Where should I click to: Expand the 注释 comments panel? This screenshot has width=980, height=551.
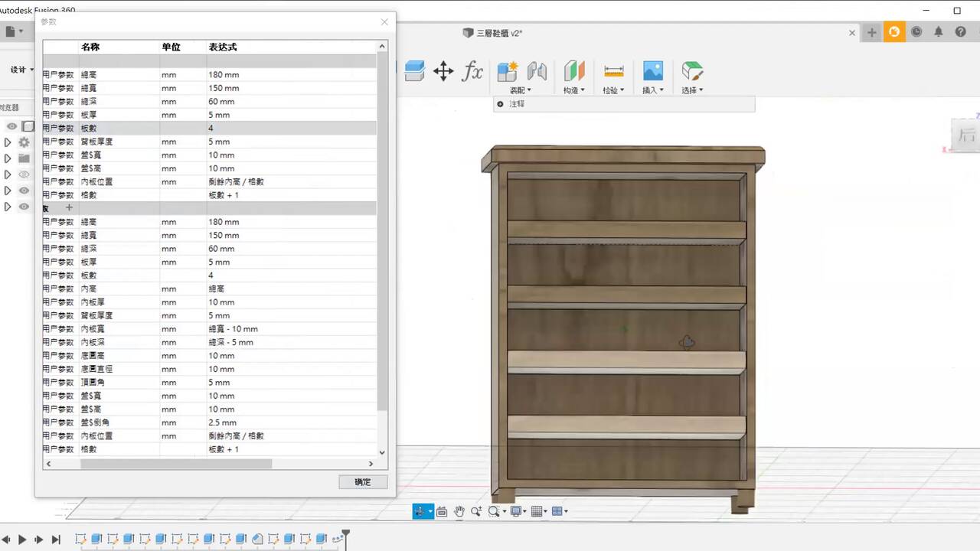[x=500, y=104]
